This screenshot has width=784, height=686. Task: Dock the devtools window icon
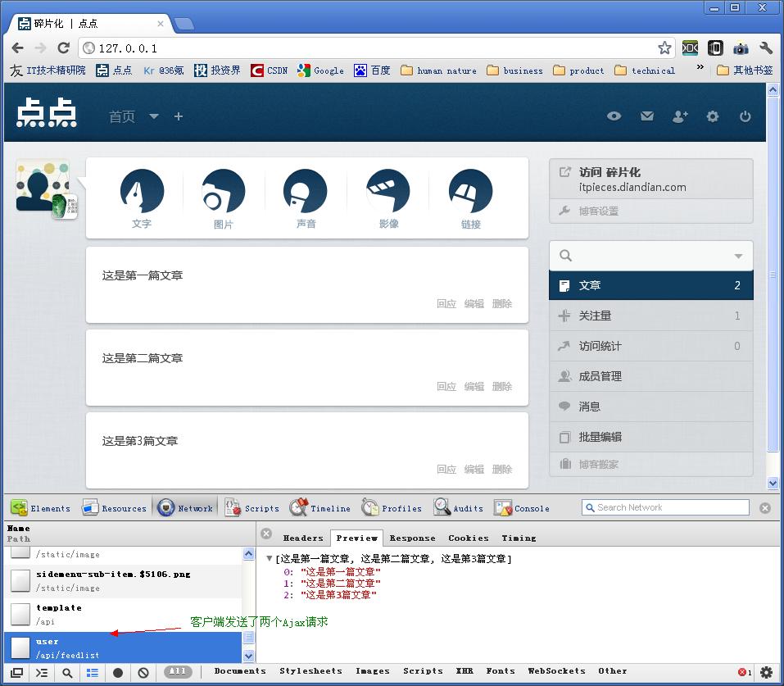point(16,673)
